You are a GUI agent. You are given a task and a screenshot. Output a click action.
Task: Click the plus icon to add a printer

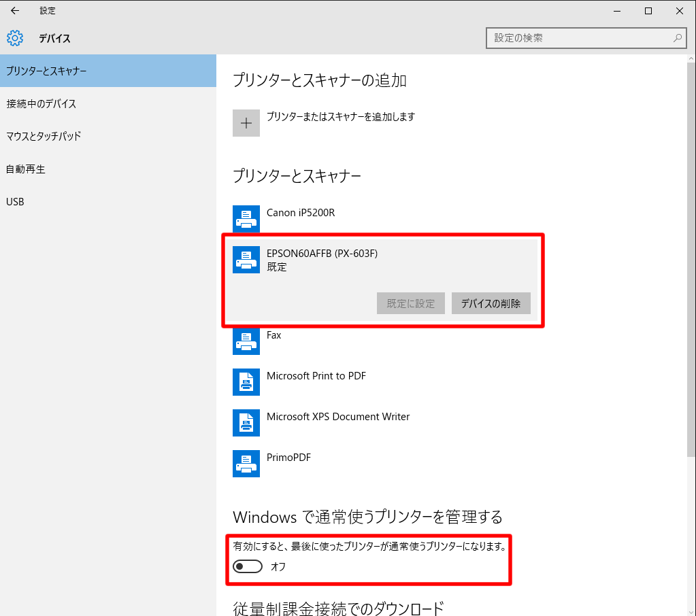[246, 123]
